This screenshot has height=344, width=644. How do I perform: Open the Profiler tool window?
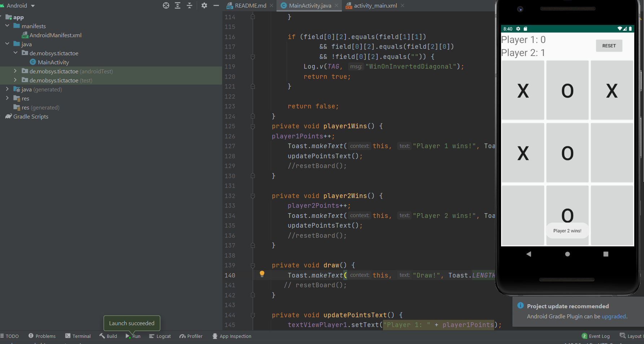[191, 336]
